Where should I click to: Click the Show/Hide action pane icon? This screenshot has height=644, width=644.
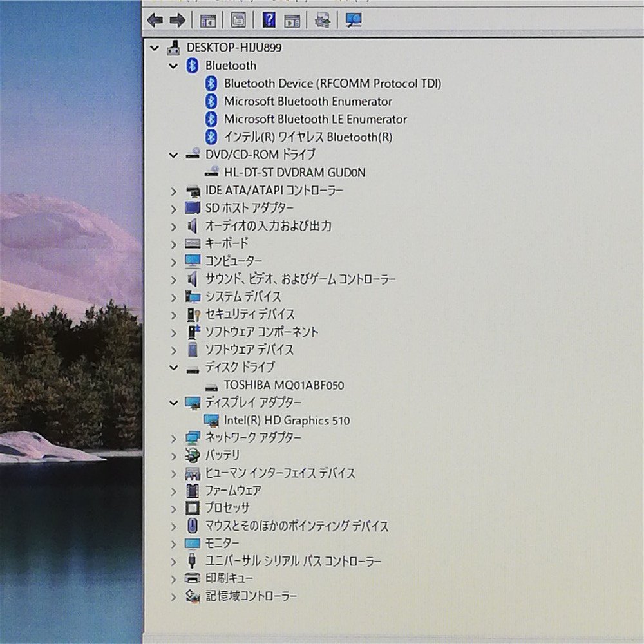[292, 21]
